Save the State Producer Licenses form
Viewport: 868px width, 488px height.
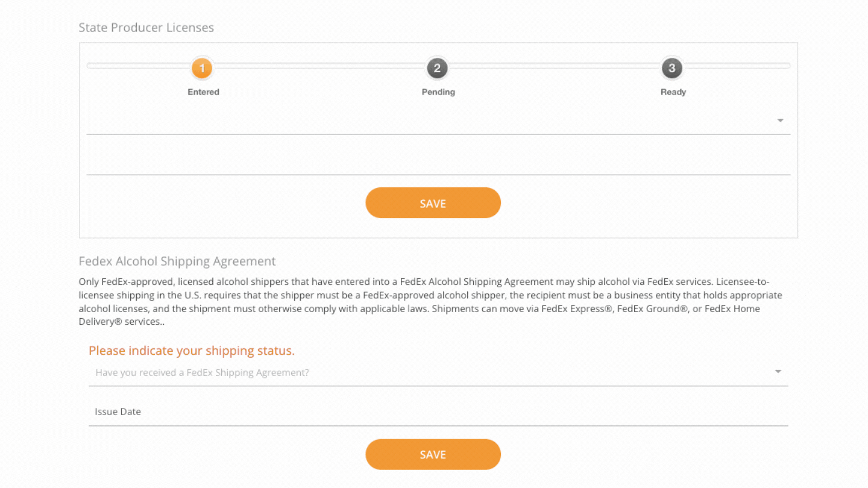pyautogui.click(x=433, y=202)
